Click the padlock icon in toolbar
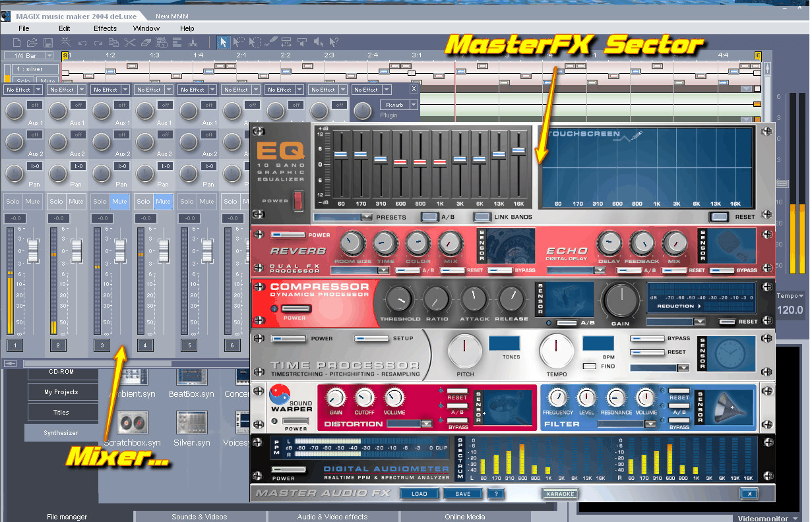The width and height of the screenshot is (812, 522). point(162,43)
